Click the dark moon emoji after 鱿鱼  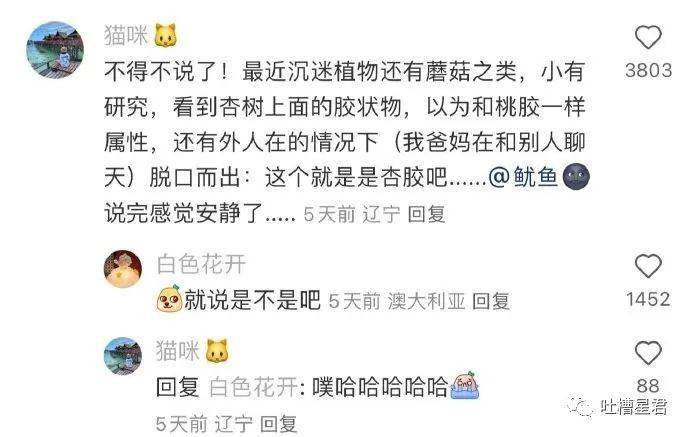pyautogui.click(x=576, y=176)
